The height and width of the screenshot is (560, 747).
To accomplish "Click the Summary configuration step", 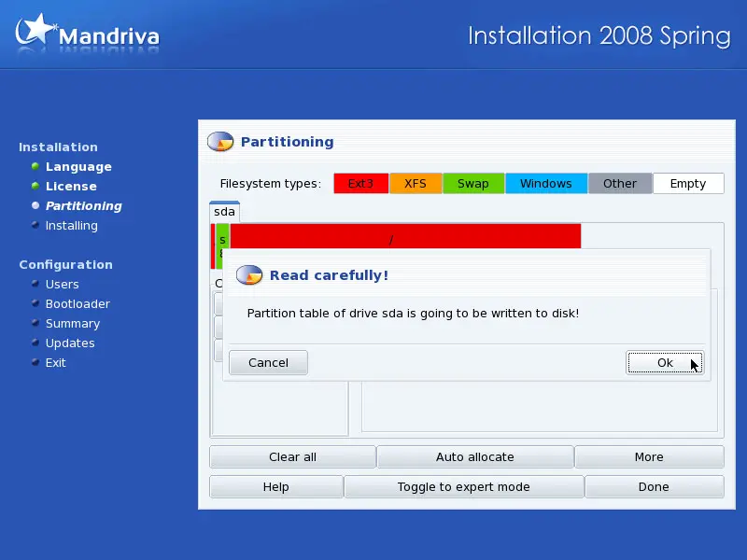I will click(73, 323).
